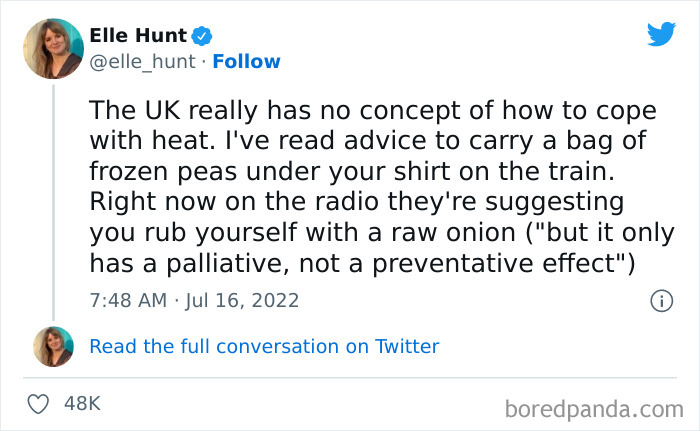The width and height of the screenshot is (700, 431).
Task: Click the small avatar beside conversation link
Action: click(x=52, y=346)
